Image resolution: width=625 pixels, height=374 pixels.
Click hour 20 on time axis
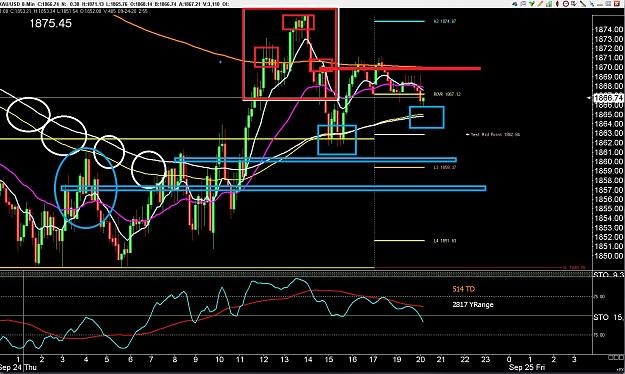click(421, 359)
